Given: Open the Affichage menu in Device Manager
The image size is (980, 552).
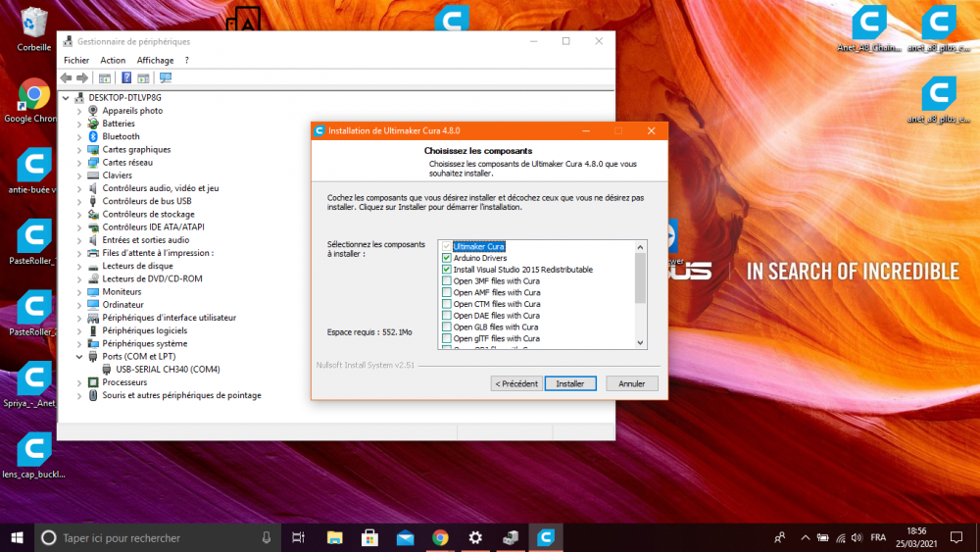Looking at the screenshot, I should coord(155,60).
